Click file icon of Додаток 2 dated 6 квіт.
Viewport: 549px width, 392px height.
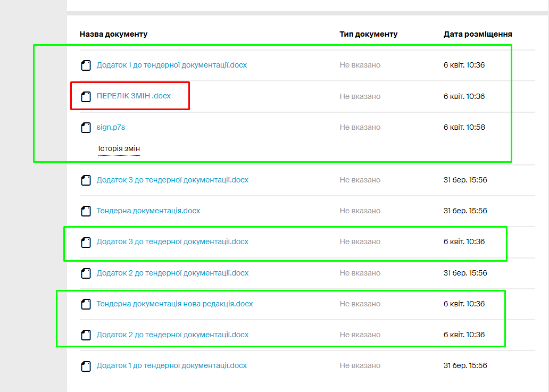(x=86, y=335)
